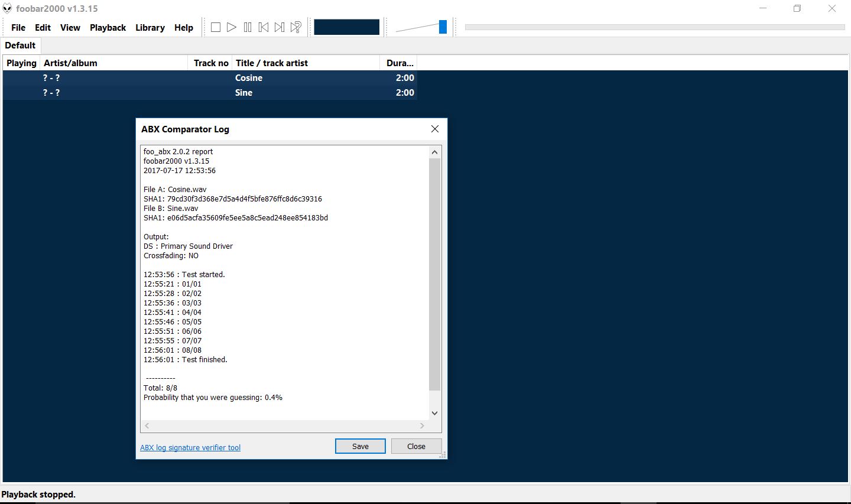The width and height of the screenshot is (851, 504).
Task: Sort by Track no column header
Action: pos(210,63)
